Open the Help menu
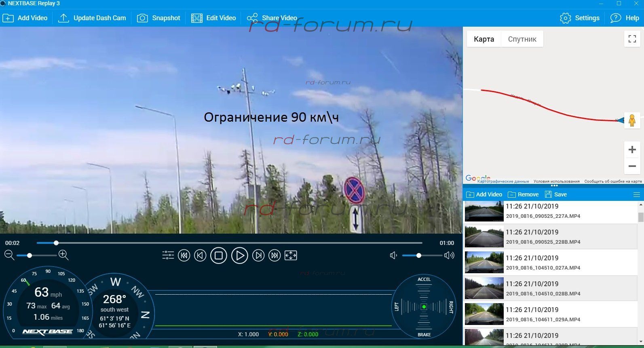Screen dimensions: 644x348 (625, 18)
